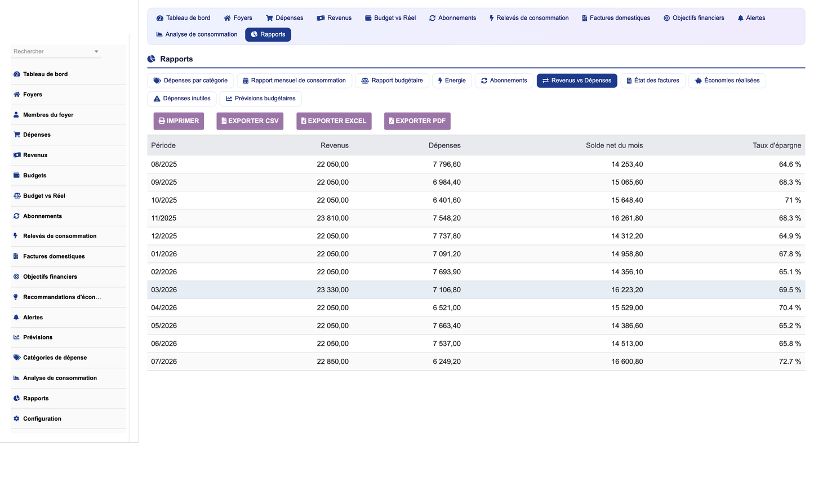Open the Rechercher dropdown arrow
This screenshot has height=504, width=814.
click(x=96, y=51)
